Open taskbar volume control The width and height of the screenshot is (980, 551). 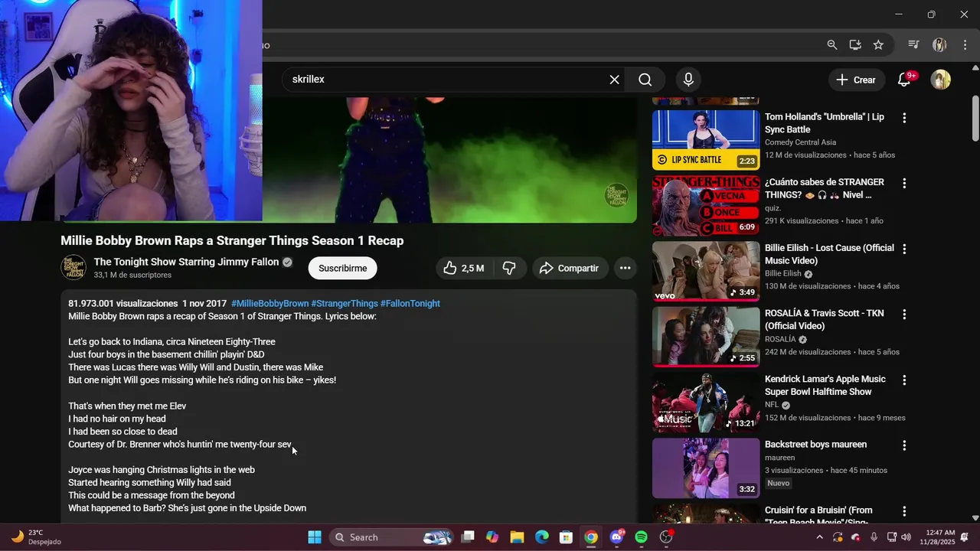click(x=906, y=537)
